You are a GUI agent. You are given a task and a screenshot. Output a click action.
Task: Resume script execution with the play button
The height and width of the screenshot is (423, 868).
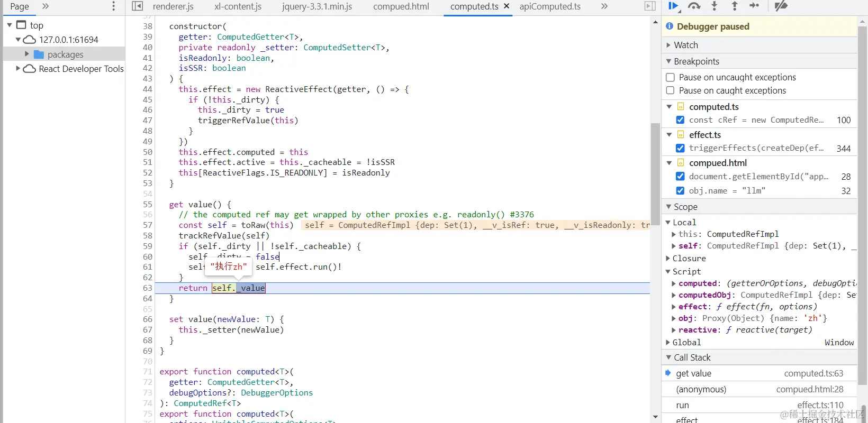tap(673, 6)
